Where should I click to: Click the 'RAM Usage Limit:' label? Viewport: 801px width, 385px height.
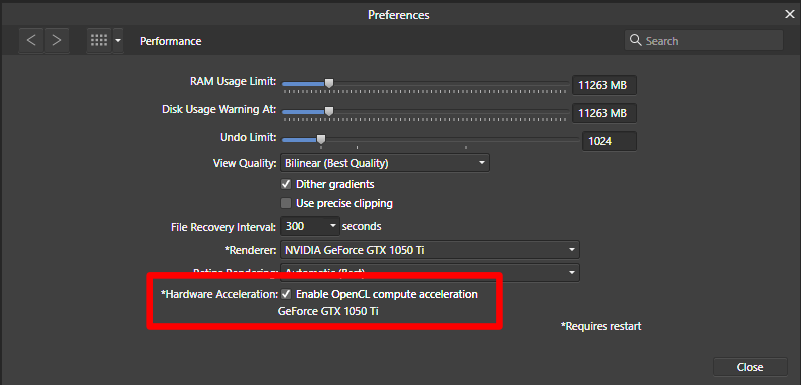[x=233, y=81]
